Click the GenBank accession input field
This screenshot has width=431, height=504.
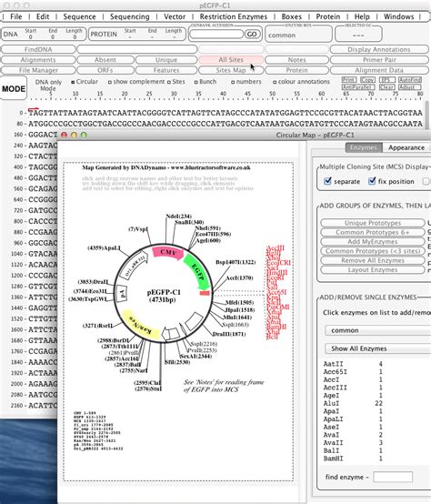[x=216, y=34]
